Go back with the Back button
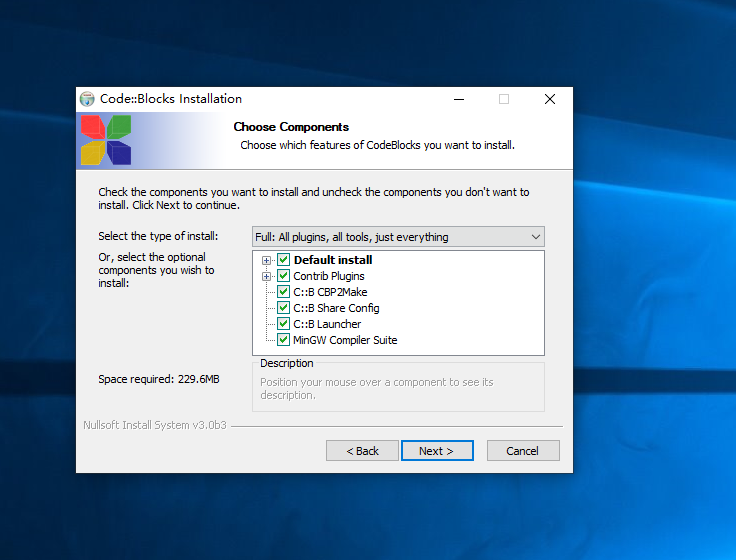The height and width of the screenshot is (560, 736). (x=362, y=451)
